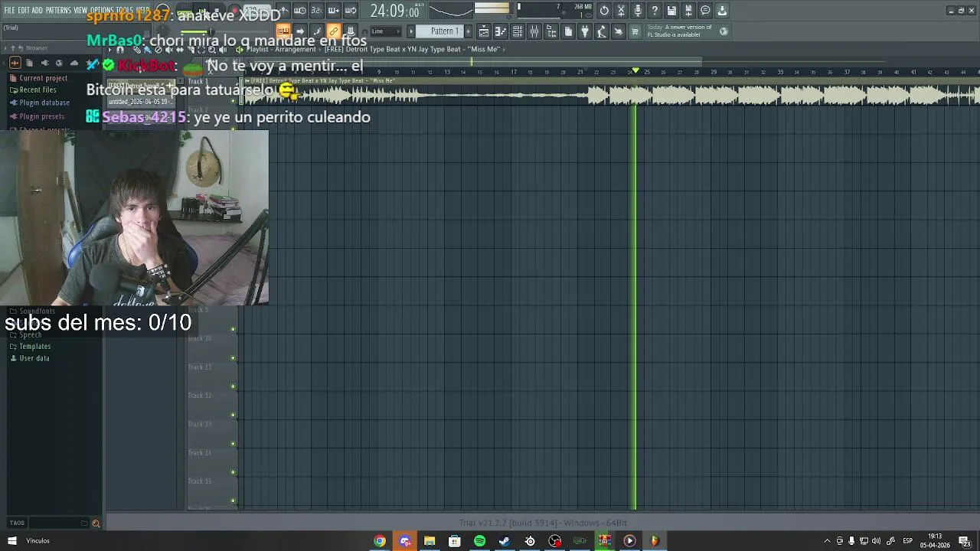Open Spotify from the taskbar
Screen dimensions: 980x551
pos(479,541)
